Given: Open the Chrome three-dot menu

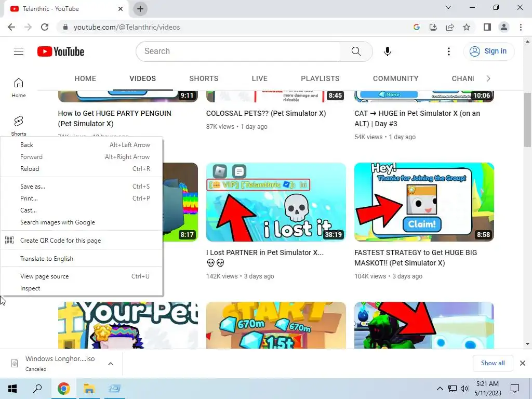Looking at the screenshot, I should (521, 27).
